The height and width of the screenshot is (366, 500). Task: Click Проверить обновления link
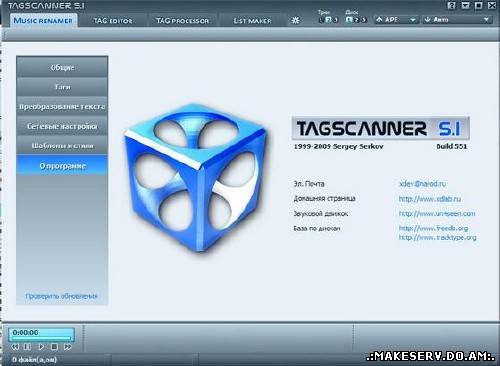(61, 296)
